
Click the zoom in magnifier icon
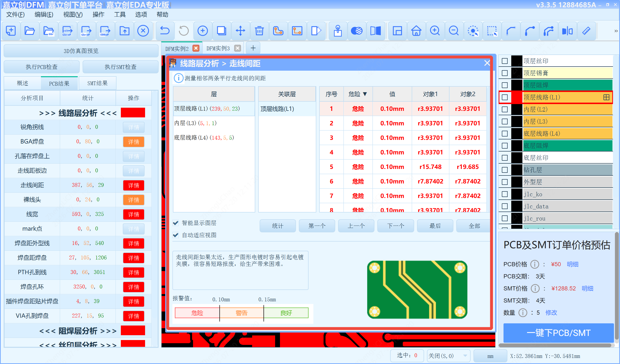435,31
